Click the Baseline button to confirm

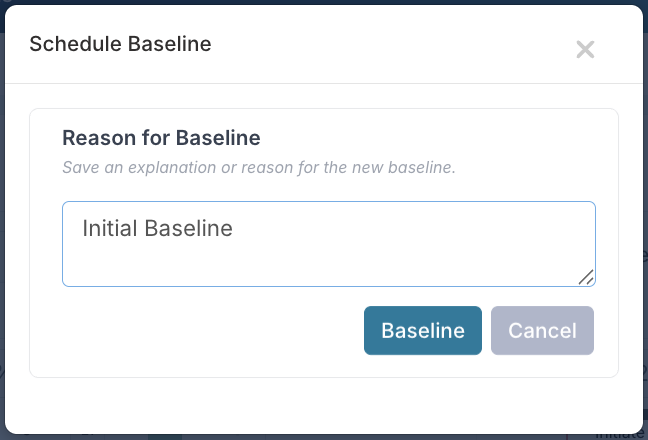point(423,331)
